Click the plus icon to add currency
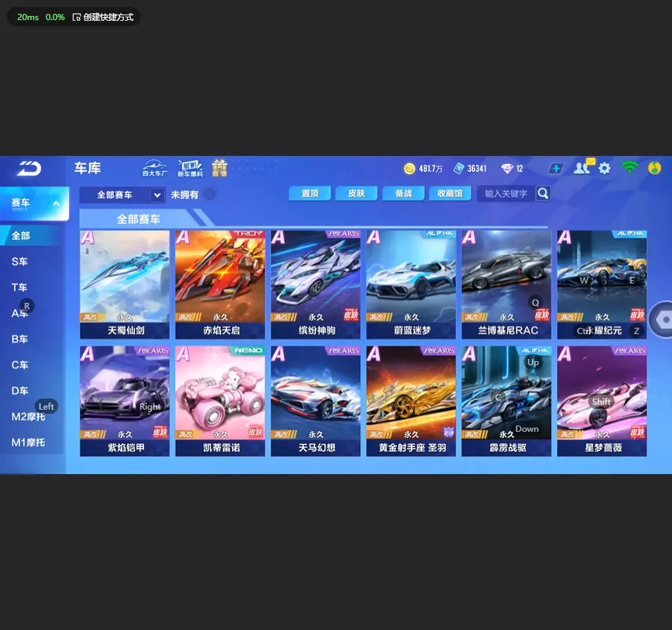Screen dimensions: 672x630 pos(556,168)
